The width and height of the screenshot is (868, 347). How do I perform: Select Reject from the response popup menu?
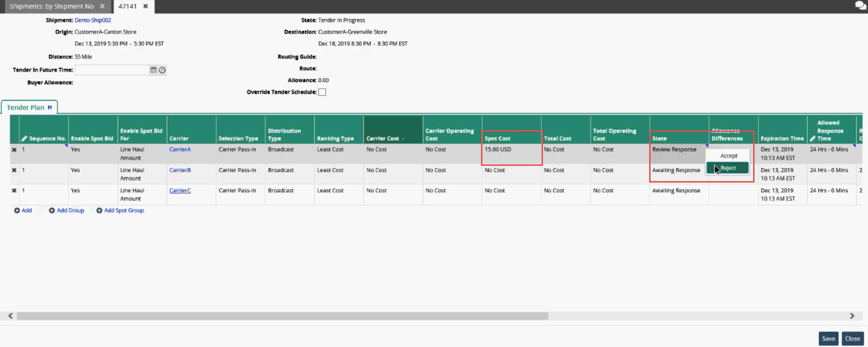pyautogui.click(x=728, y=168)
